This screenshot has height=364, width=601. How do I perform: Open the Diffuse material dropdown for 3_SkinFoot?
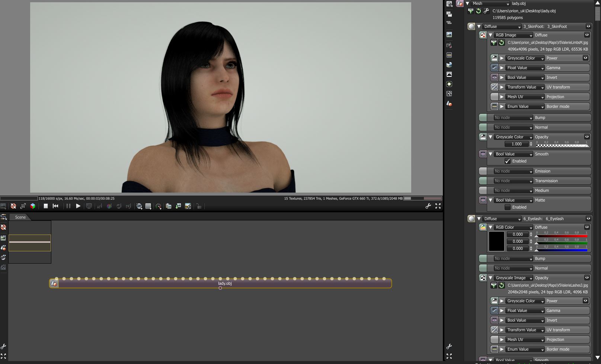click(502, 26)
